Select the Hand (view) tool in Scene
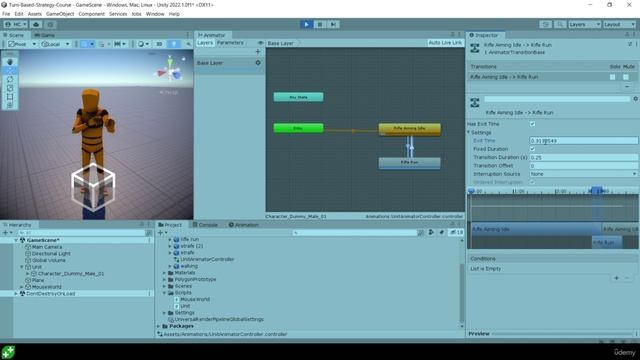 (10, 62)
